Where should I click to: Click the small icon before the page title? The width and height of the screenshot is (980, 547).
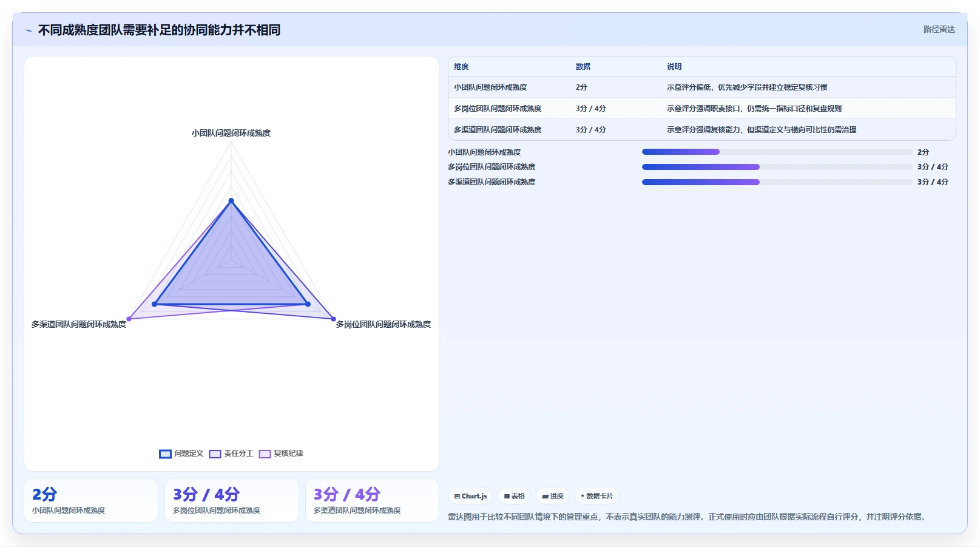[x=29, y=30]
